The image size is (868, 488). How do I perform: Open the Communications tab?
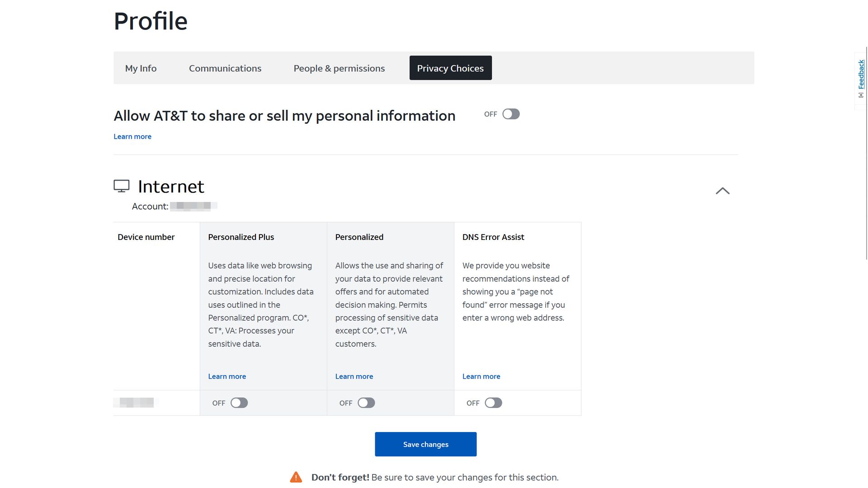coord(225,68)
